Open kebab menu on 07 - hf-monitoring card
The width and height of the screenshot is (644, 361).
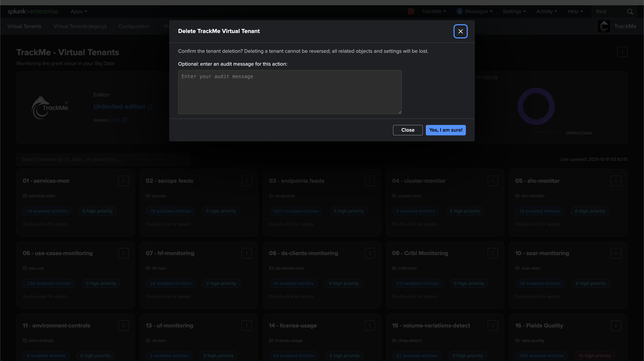click(247, 253)
